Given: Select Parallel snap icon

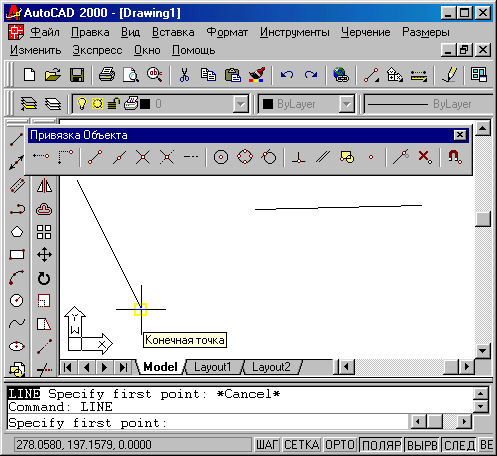Looking at the screenshot, I should point(323,157).
